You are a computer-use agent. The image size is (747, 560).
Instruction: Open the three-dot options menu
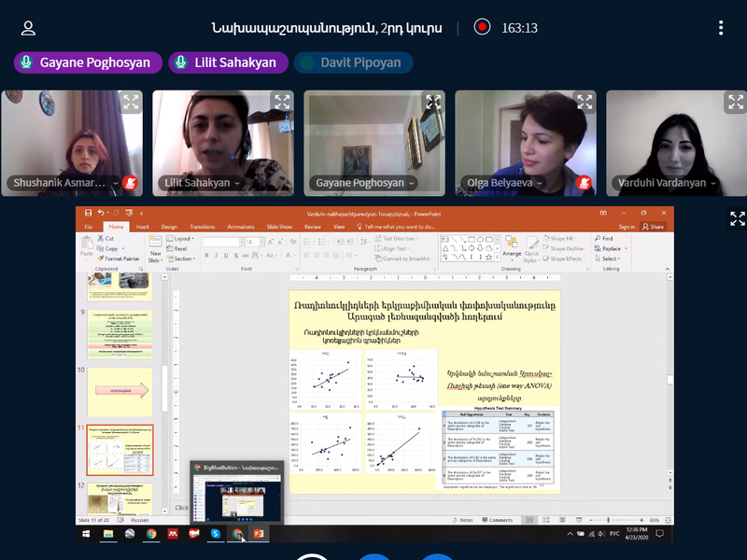[x=721, y=28]
